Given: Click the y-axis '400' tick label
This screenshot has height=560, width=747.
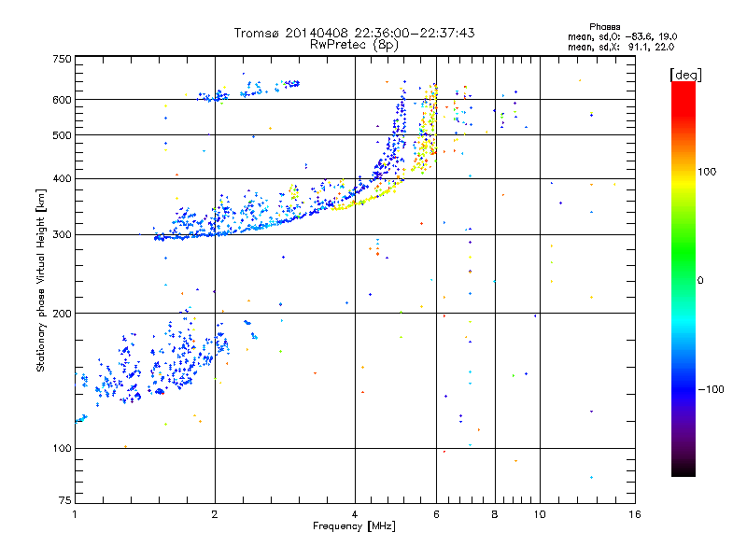Looking at the screenshot, I should point(62,179).
